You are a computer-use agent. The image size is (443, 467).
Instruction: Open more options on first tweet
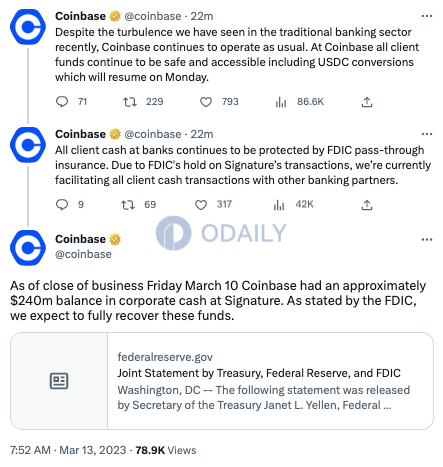click(427, 16)
